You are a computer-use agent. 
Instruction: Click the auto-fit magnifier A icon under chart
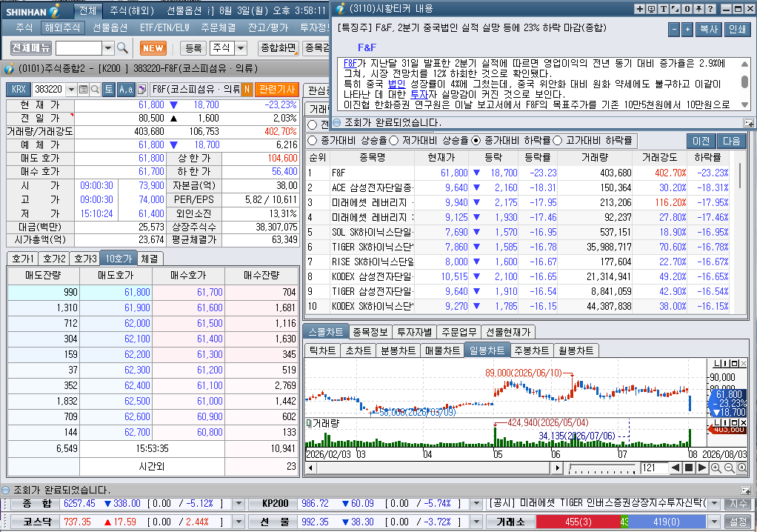[x=741, y=468]
